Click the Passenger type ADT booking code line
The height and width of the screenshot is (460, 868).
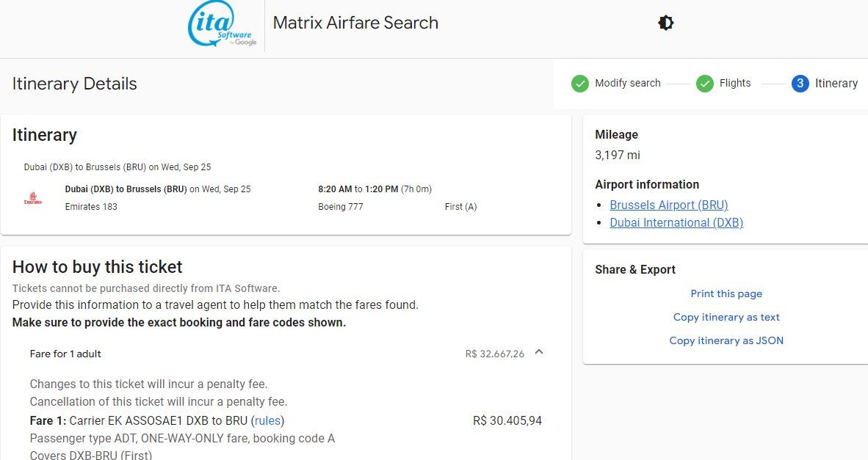(182, 439)
